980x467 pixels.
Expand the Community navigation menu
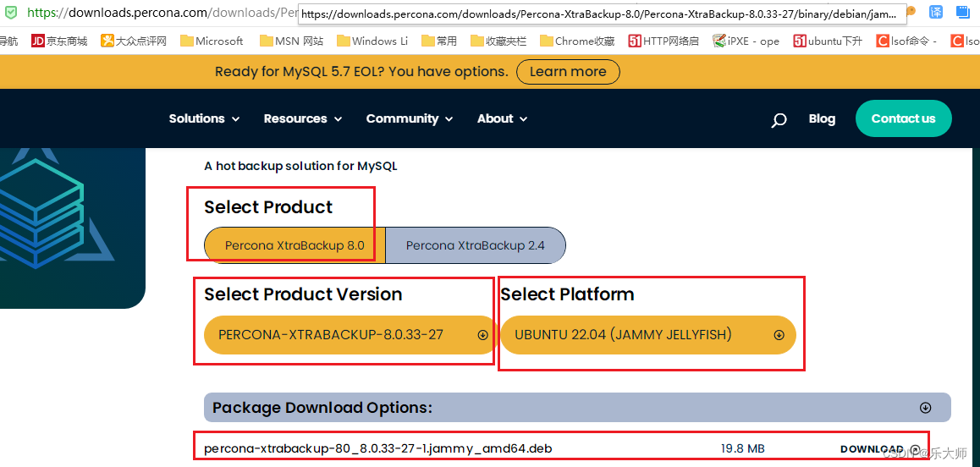point(410,118)
